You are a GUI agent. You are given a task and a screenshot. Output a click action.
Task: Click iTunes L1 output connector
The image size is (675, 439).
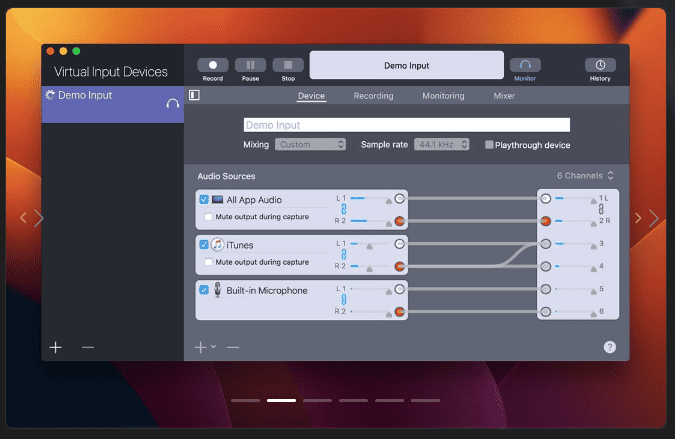pos(399,244)
